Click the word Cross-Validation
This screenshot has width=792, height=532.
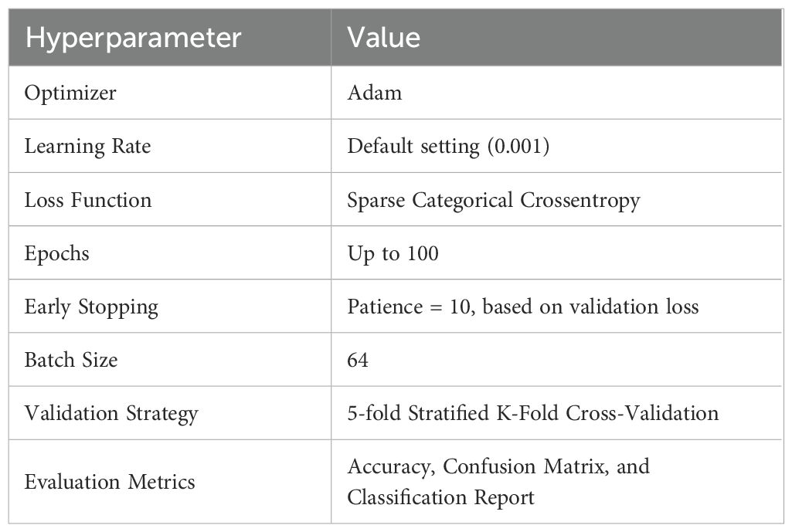[643, 413]
